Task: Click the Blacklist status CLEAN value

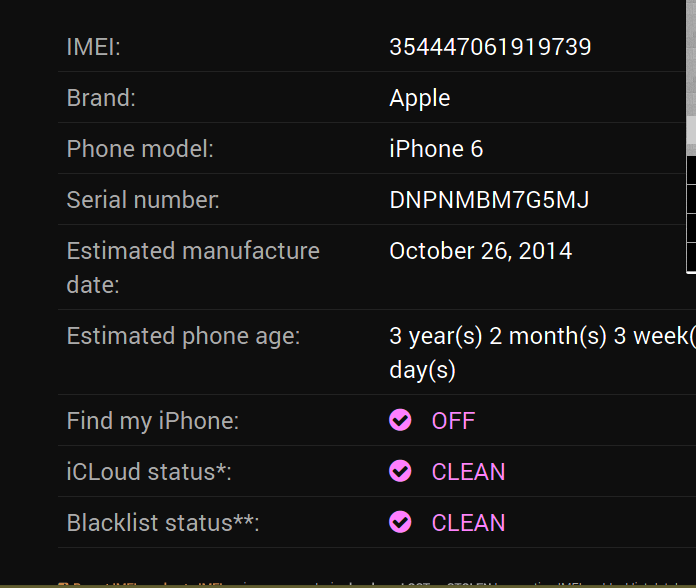Action: (x=468, y=523)
